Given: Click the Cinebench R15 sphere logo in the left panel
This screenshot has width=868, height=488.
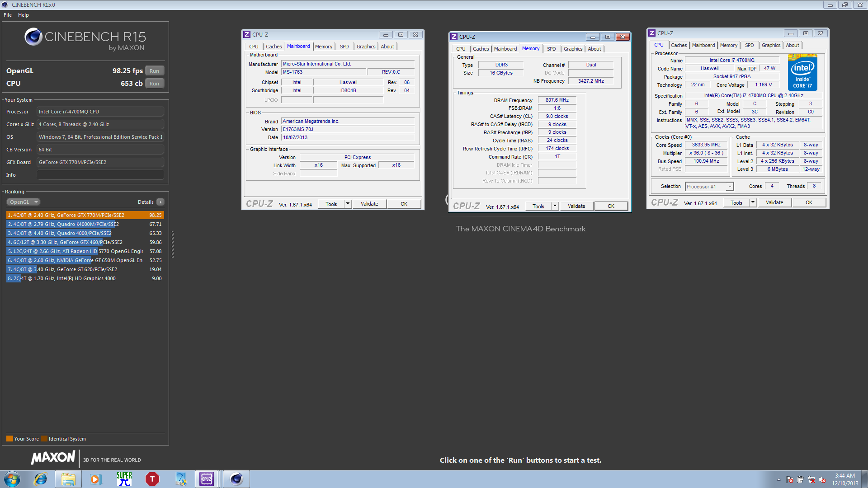Looking at the screenshot, I should (x=33, y=37).
